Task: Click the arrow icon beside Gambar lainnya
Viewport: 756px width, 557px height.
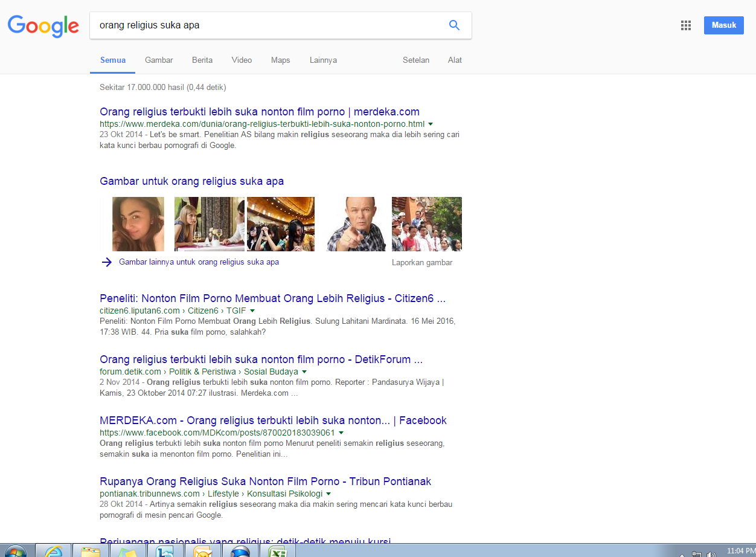Action: (x=107, y=262)
